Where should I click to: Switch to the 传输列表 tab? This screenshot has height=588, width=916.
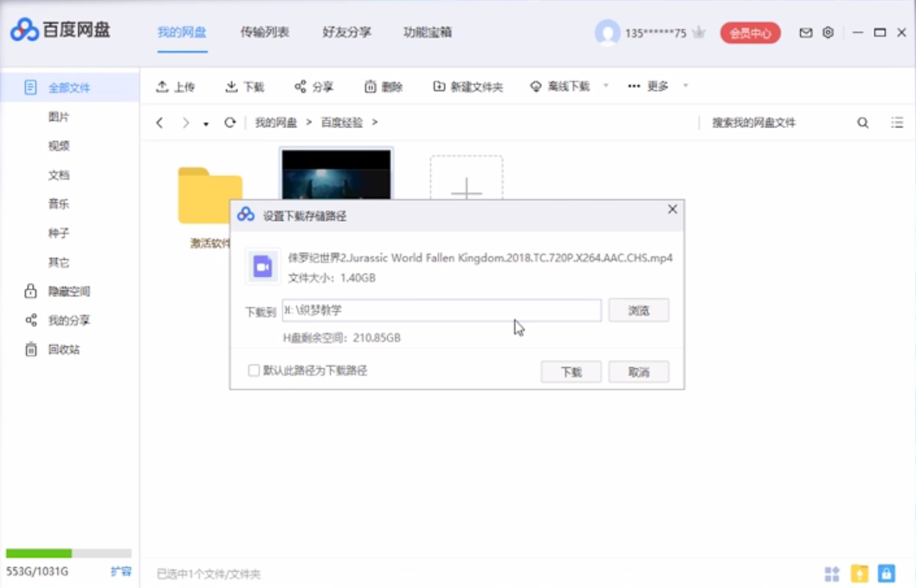(x=265, y=33)
